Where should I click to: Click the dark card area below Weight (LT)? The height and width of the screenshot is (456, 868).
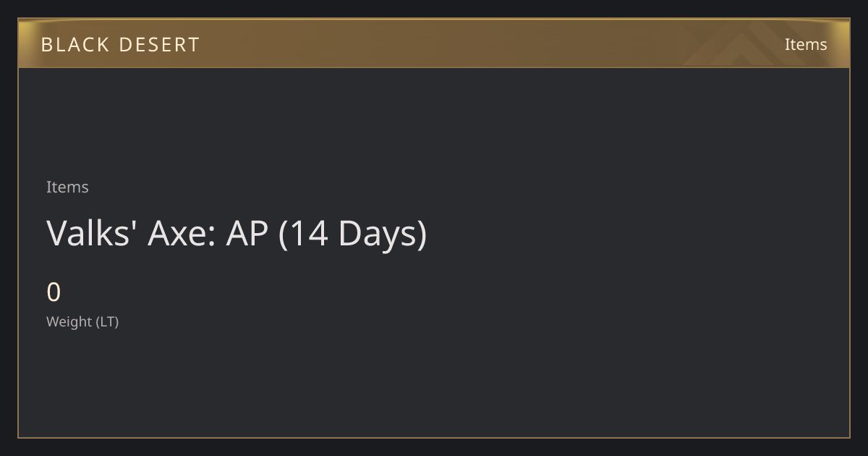click(x=434, y=384)
